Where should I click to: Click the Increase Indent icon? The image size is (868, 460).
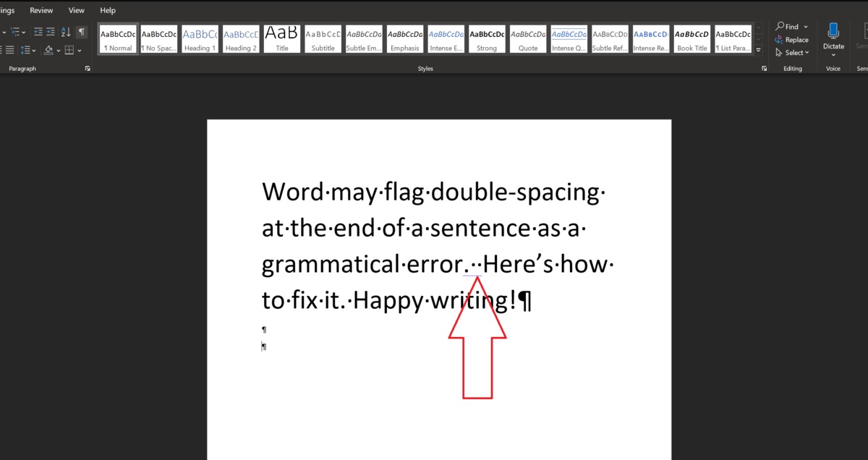click(51, 32)
